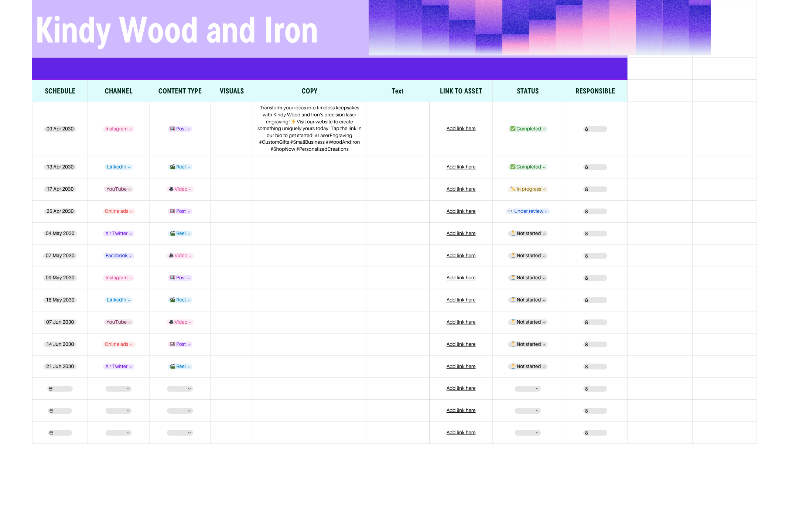
Task: Click the person icon in the 21 Jun 2030 row
Action: coord(586,366)
